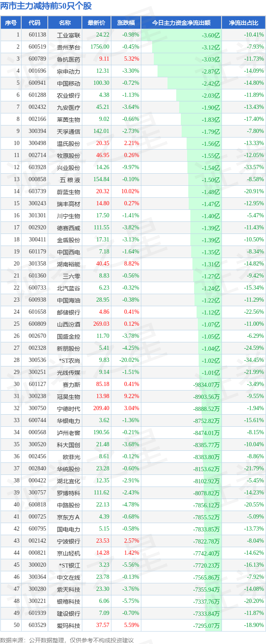Select stock name 新朋股份

click(x=69, y=349)
